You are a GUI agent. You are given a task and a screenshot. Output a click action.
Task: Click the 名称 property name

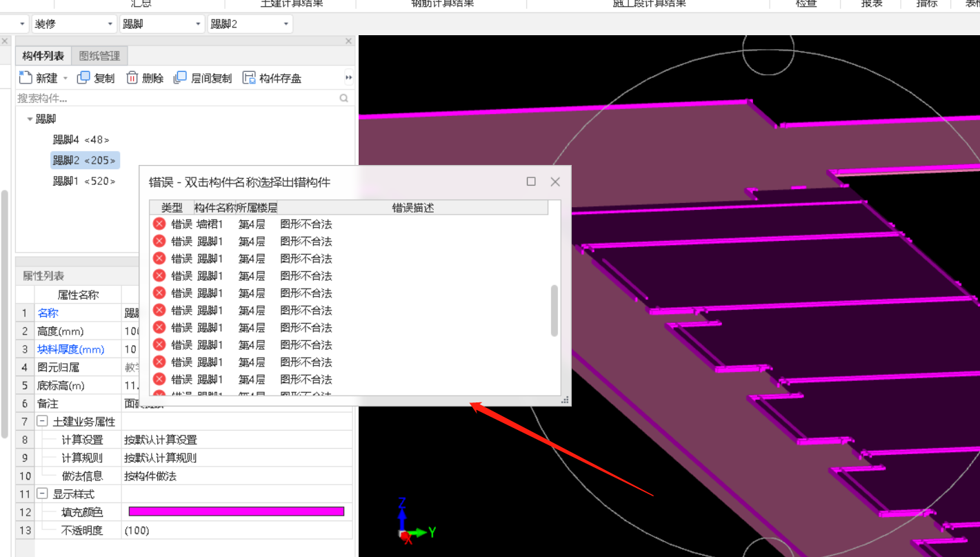(x=48, y=313)
